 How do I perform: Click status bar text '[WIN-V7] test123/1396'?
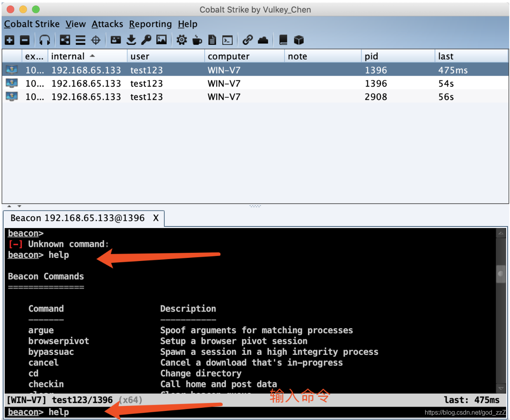coord(60,400)
